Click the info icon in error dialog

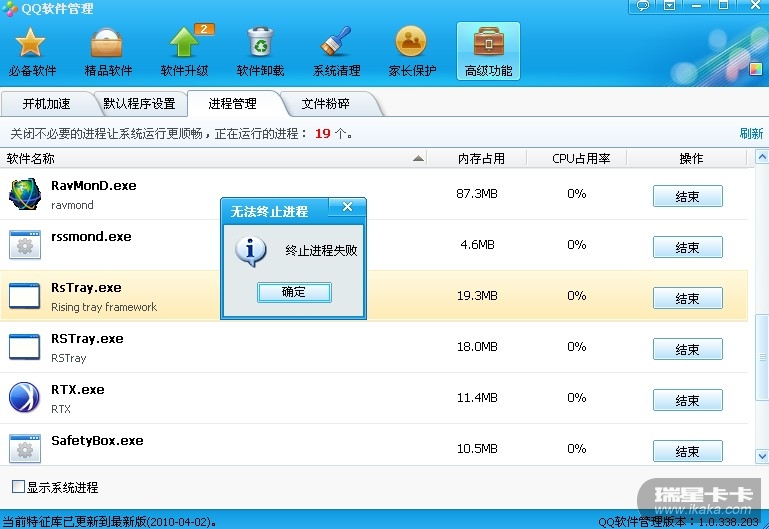point(251,251)
